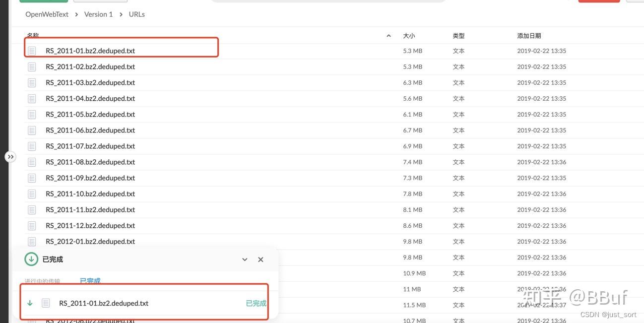The width and height of the screenshot is (644, 323).
Task: Click the document icon for RS_2011-11.bz2.deduped.txt
Action: point(32,209)
